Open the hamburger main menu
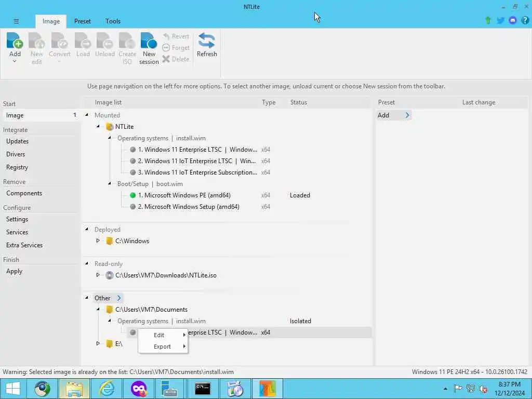This screenshot has height=399, width=532. 16,21
